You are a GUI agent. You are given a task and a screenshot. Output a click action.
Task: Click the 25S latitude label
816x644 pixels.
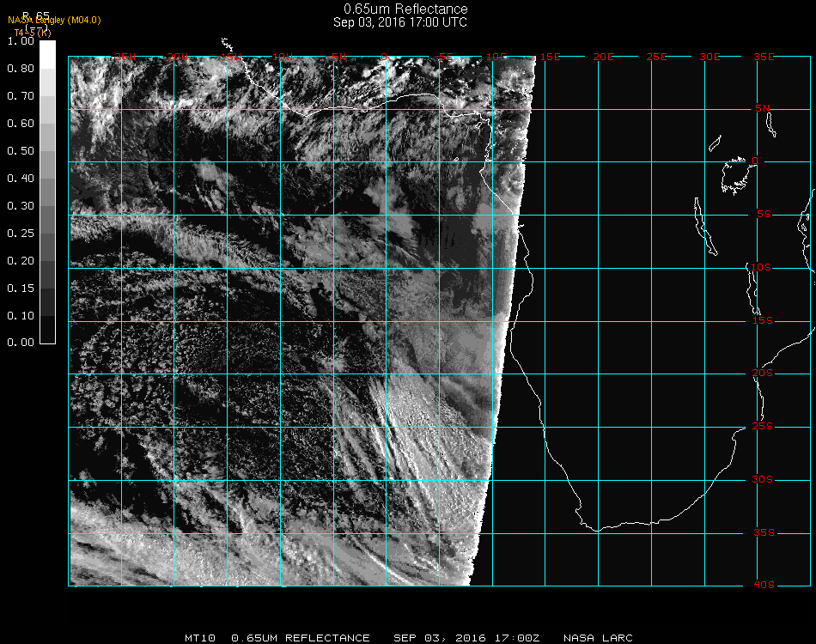(x=763, y=426)
